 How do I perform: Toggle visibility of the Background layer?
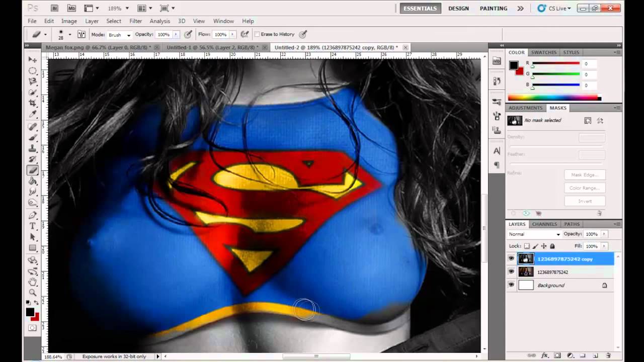pos(511,285)
